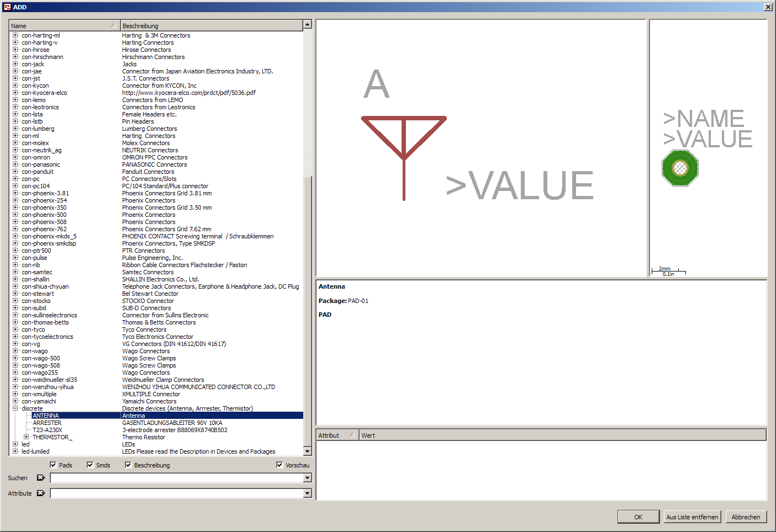The width and height of the screenshot is (776, 532).
Task: Collapse the discrete library node
Action: [15, 408]
